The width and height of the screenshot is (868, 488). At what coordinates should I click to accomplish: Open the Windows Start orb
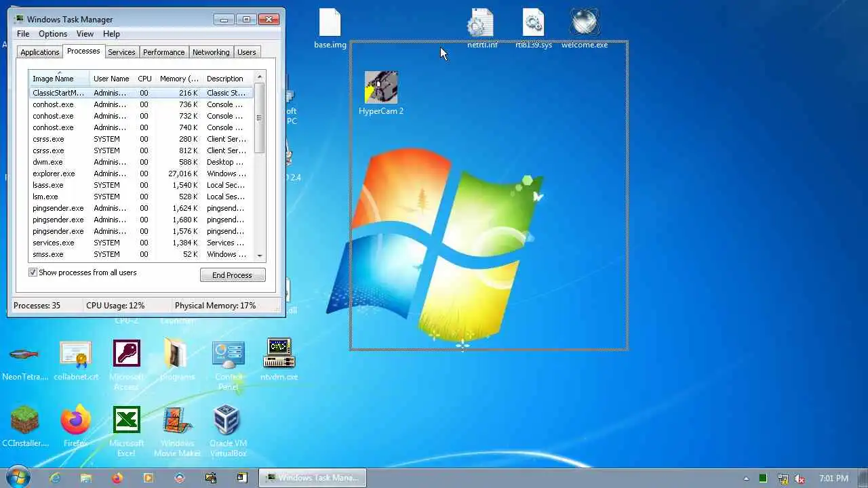(18, 477)
